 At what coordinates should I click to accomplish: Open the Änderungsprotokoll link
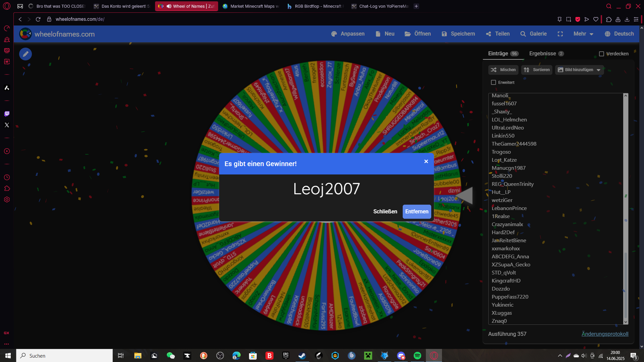pyautogui.click(x=605, y=334)
